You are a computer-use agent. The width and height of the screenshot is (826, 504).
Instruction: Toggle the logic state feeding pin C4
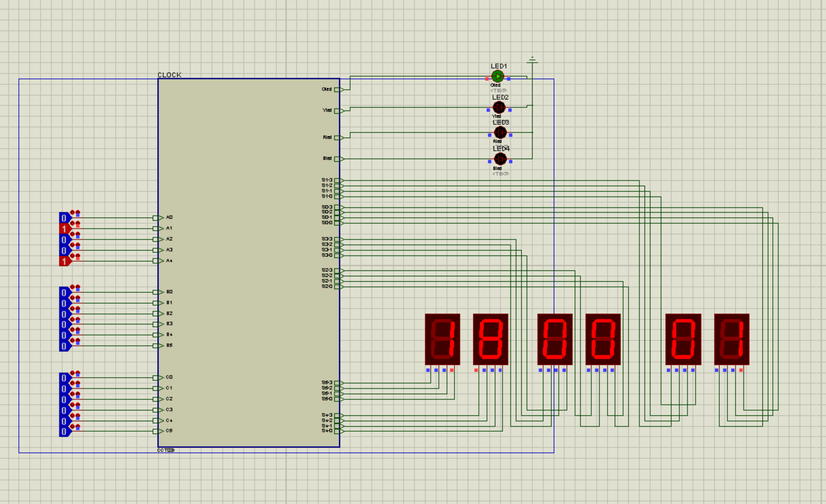pyautogui.click(x=65, y=421)
